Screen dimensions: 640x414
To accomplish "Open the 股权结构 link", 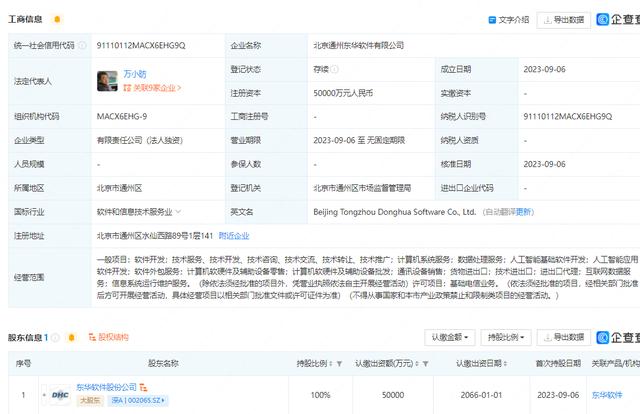I will point(109,337).
